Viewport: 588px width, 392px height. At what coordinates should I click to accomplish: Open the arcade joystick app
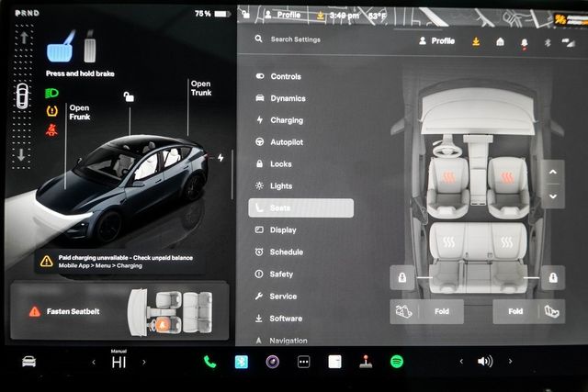[x=366, y=362]
